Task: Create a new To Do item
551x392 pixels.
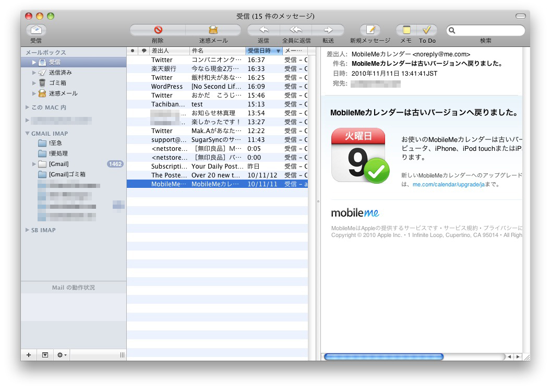Action: tap(427, 30)
